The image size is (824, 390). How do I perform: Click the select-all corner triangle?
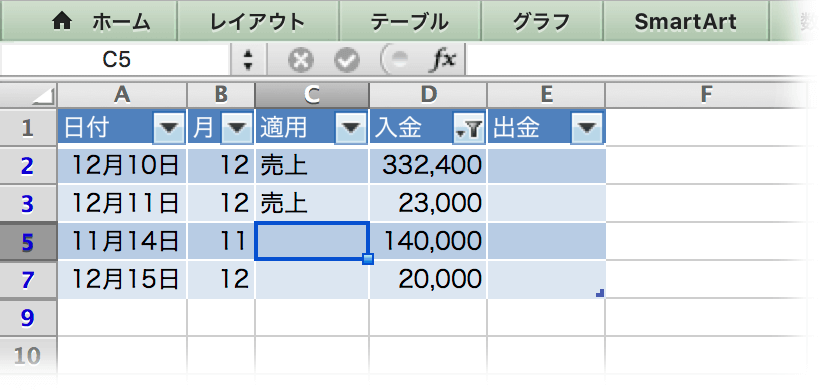coord(43,95)
